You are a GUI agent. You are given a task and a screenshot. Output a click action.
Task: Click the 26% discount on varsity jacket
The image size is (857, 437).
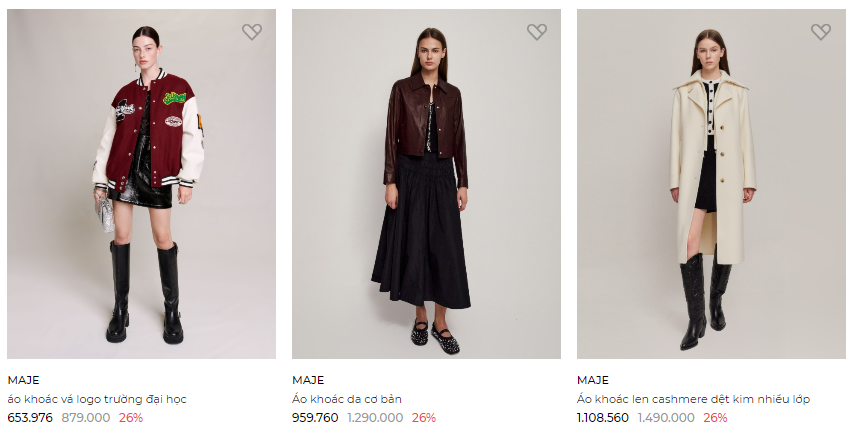(x=131, y=418)
